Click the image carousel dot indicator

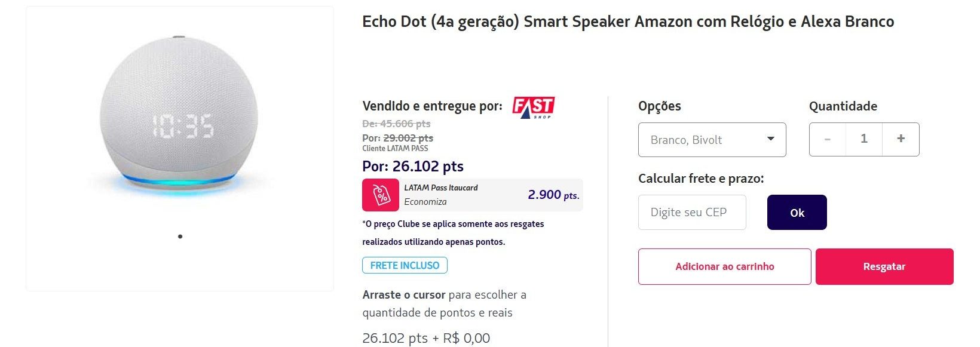(x=180, y=237)
